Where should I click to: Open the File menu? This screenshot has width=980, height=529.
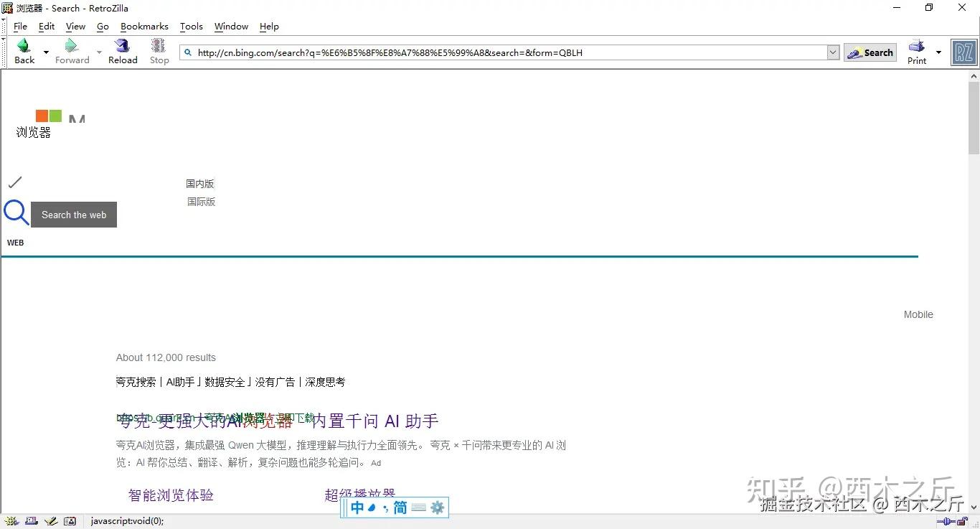coord(20,27)
